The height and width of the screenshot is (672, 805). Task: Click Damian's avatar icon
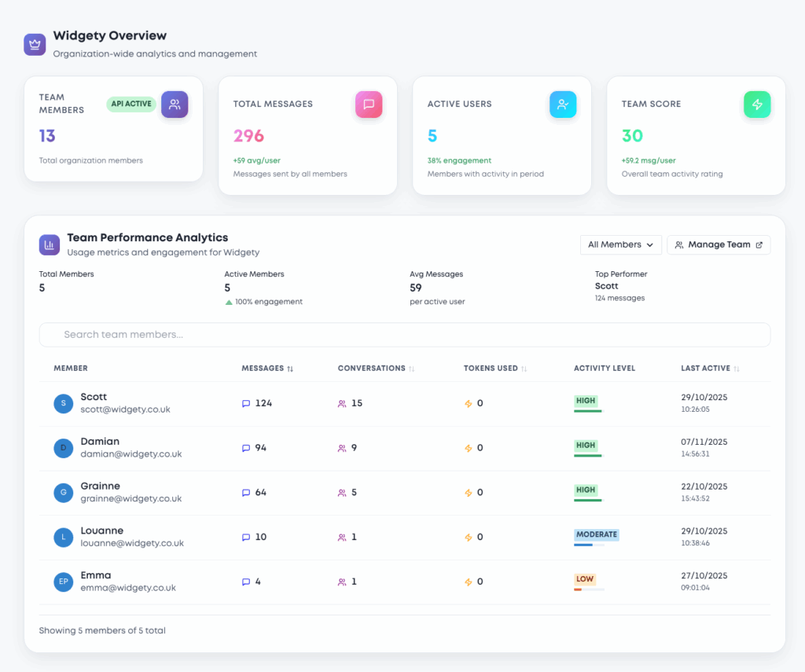point(64,448)
